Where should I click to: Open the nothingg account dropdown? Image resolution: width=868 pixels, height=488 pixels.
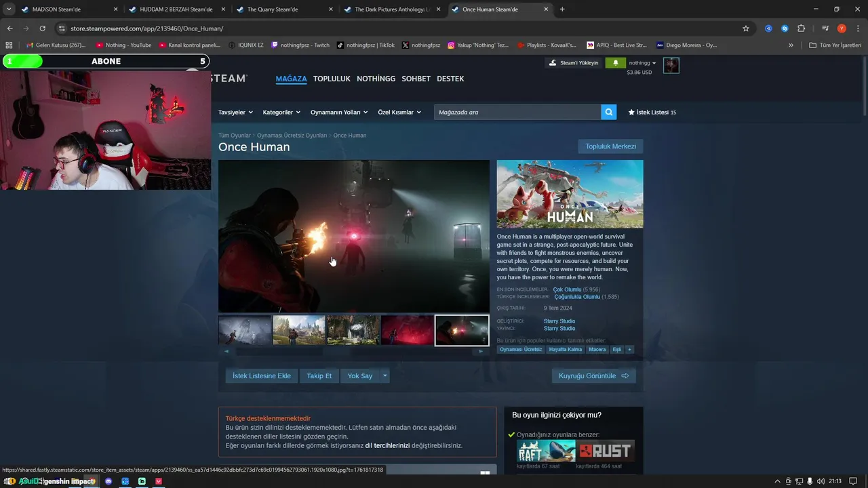(x=643, y=63)
